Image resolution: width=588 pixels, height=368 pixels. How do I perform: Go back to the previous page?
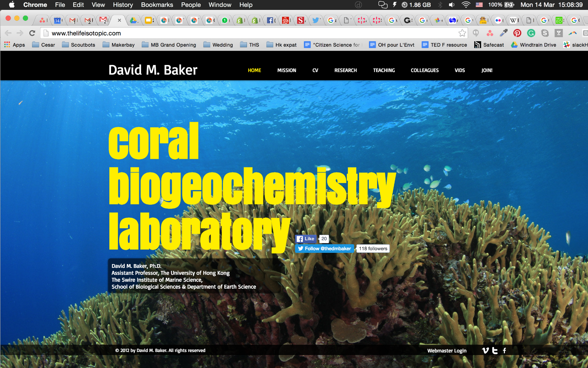8,33
